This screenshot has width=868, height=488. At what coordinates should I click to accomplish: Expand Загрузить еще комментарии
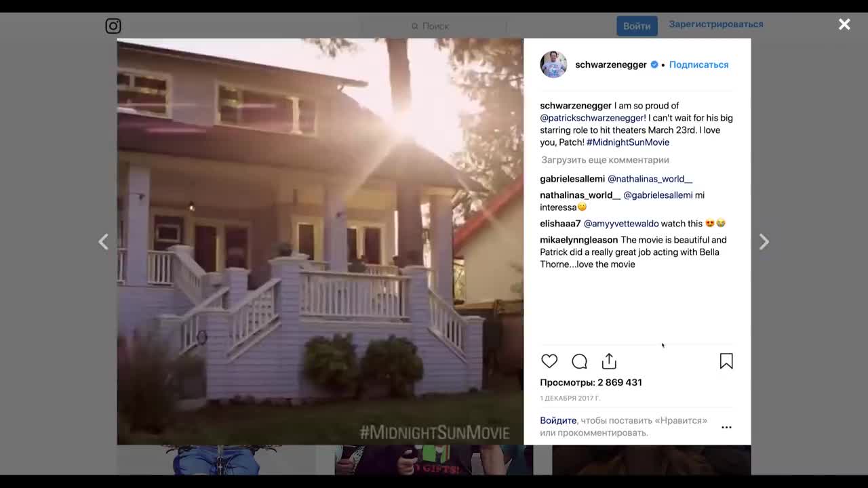click(x=605, y=160)
